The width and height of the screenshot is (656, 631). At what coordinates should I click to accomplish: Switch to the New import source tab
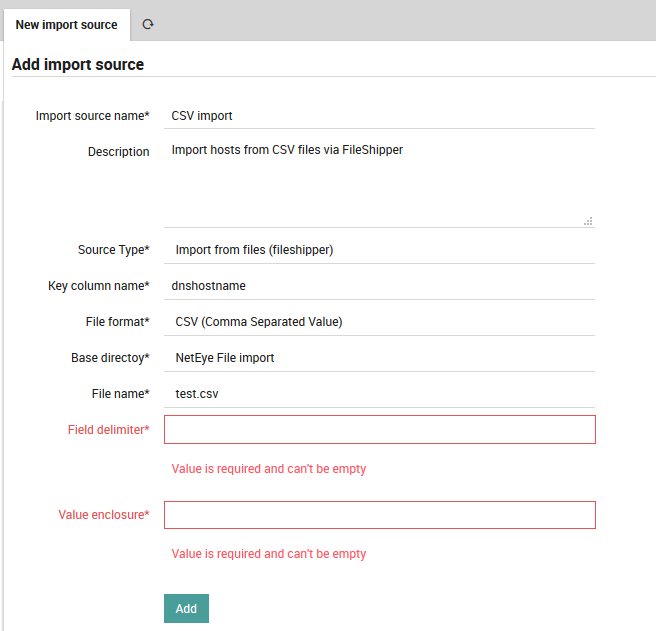tap(66, 24)
